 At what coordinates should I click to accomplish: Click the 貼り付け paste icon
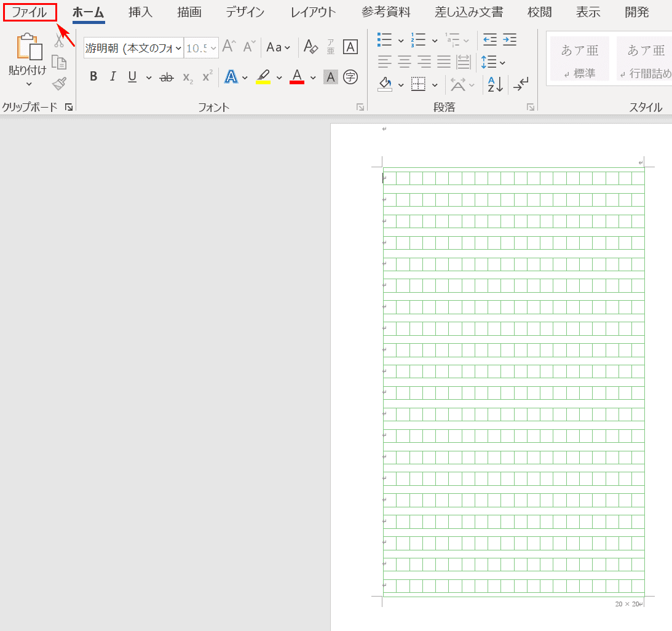click(x=29, y=46)
